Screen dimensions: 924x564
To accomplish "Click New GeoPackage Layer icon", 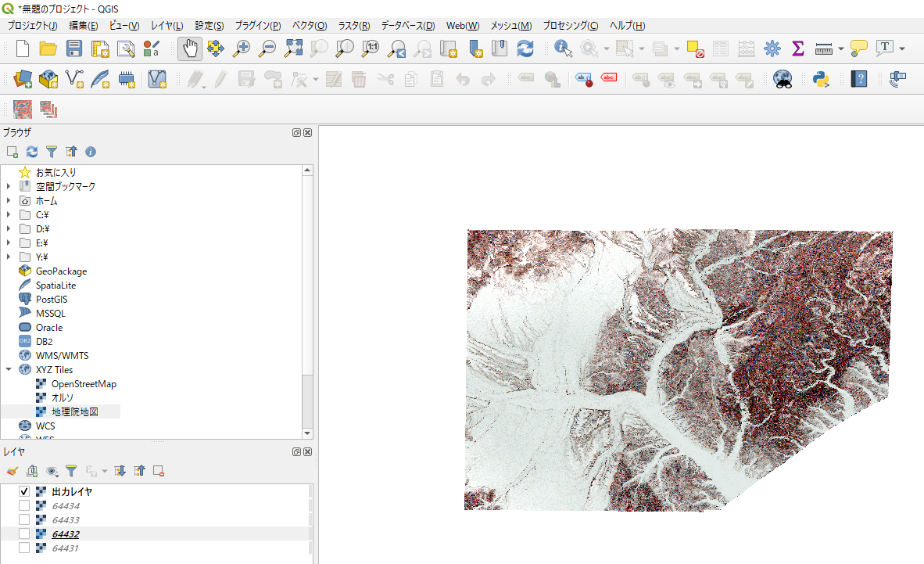I will pyautogui.click(x=48, y=79).
